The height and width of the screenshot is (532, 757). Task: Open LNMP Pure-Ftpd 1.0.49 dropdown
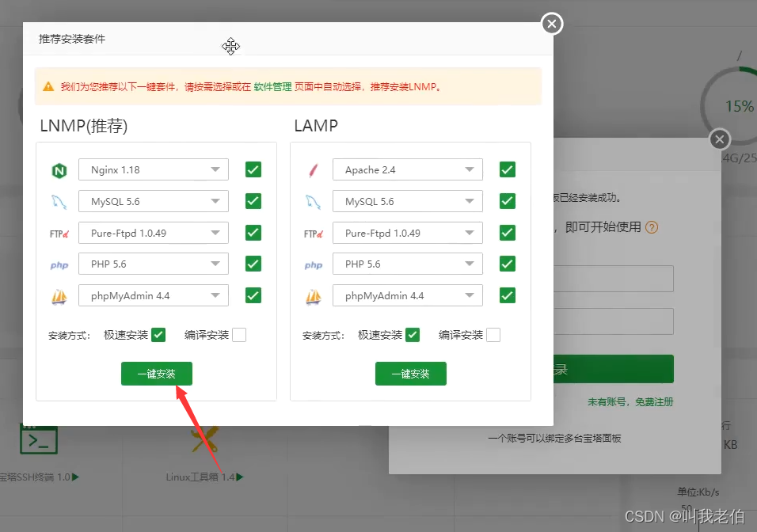154,233
